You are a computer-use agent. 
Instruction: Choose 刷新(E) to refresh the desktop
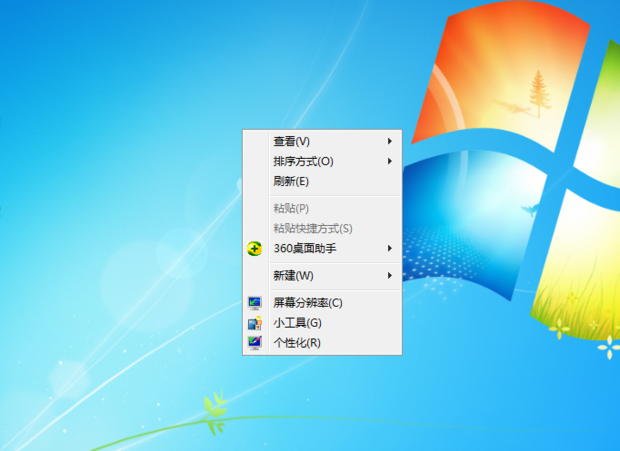(x=322, y=181)
